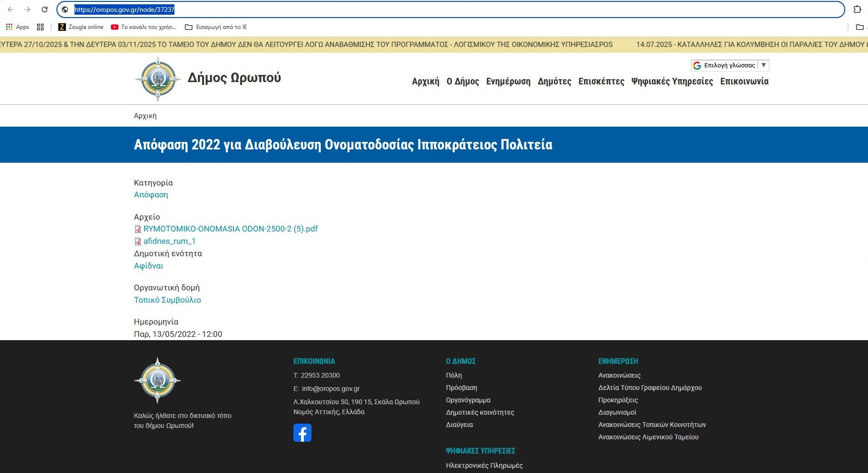Follow the Αφίδναι municipal unit link
This screenshot has height=473, width=868.
pos(148,266)
